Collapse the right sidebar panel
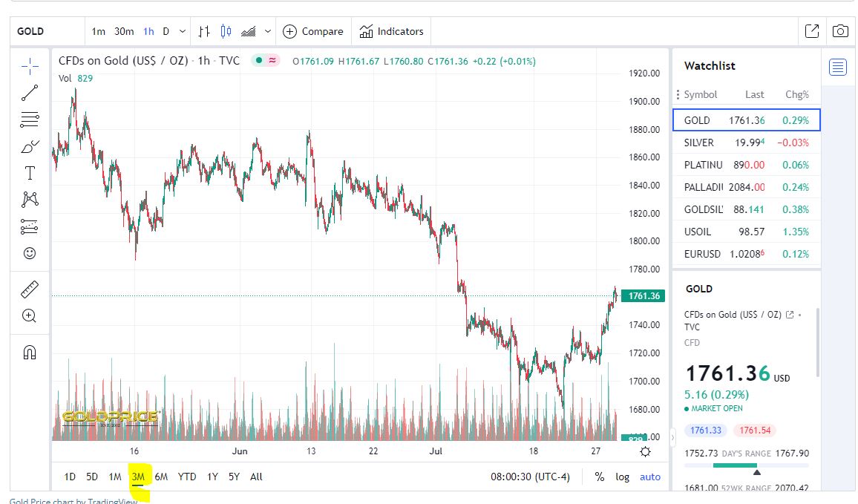Viewport: 858px width, 504px height. pos(672,436)
